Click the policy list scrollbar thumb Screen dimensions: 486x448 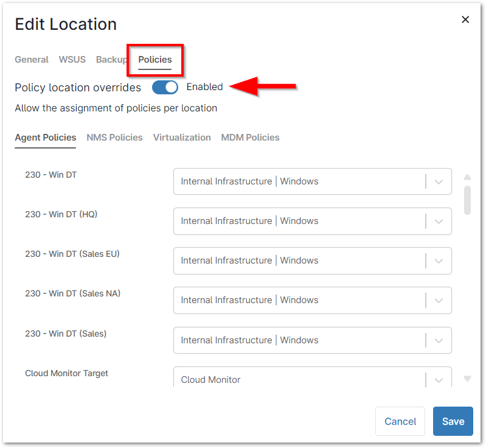[467, 200]
